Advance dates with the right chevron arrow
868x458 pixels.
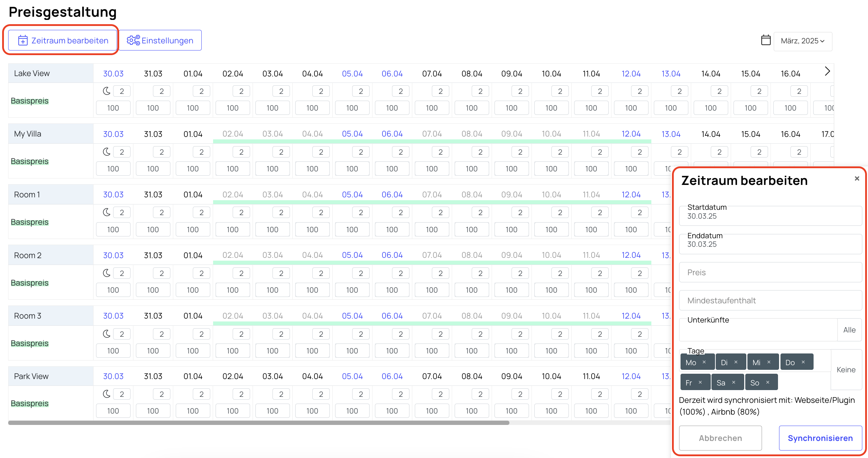pyautogui.click(x=827, y=71)
